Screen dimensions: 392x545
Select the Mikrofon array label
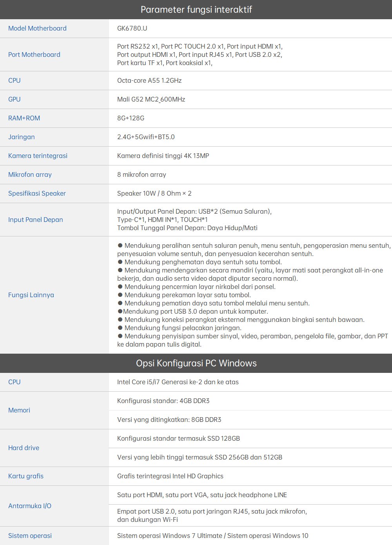pyautogui.click(x=30, y=174)
